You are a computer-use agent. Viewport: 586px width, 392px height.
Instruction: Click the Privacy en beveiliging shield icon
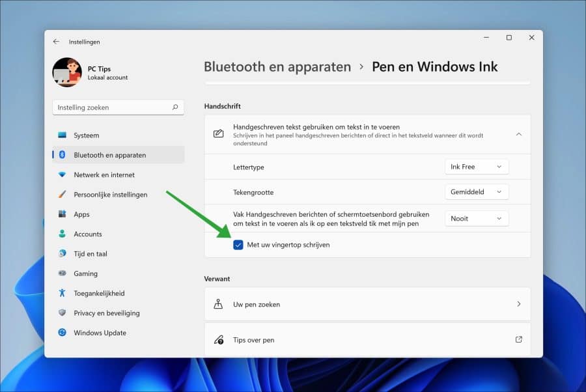[x=62, y=313]
